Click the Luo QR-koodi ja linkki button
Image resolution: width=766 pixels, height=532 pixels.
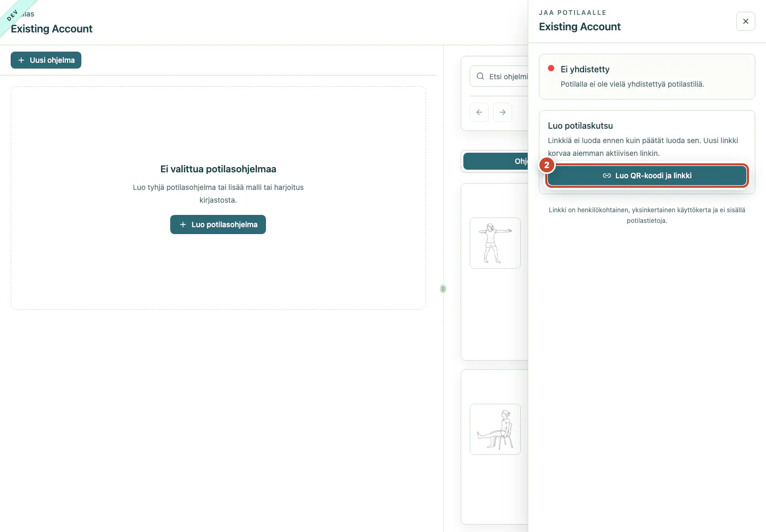pos(647,176)
